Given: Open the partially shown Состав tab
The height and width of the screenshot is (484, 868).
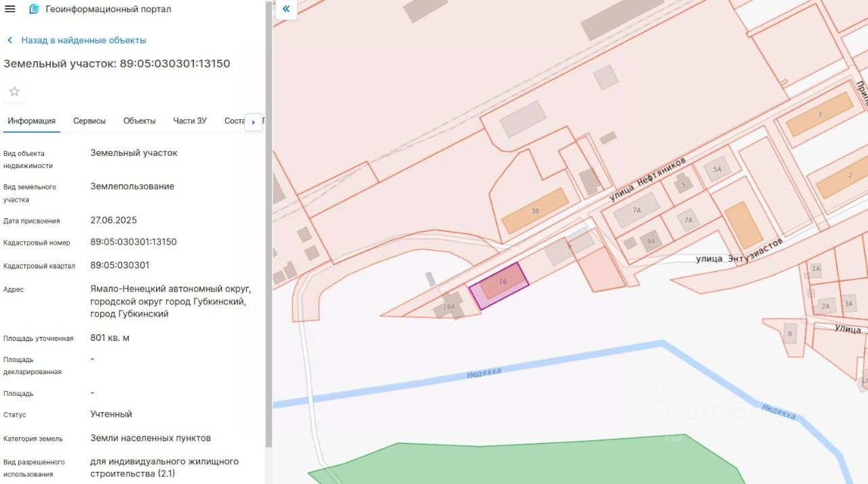Looking at the screenshot, I should tap(234, 121).
